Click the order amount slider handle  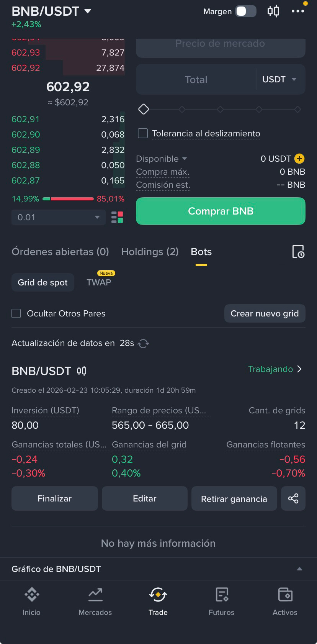[x=144, y=109]
